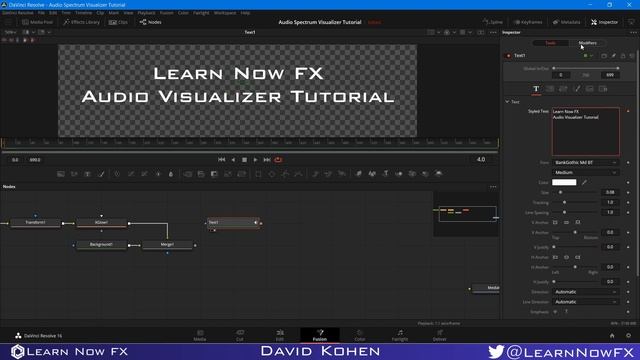Select the Transform1 node
Screen dimensions: 640x360
(x=36, y=222)
